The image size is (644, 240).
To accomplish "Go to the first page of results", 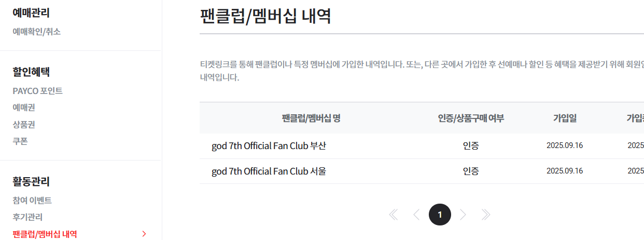I will (x=394, y=215).
